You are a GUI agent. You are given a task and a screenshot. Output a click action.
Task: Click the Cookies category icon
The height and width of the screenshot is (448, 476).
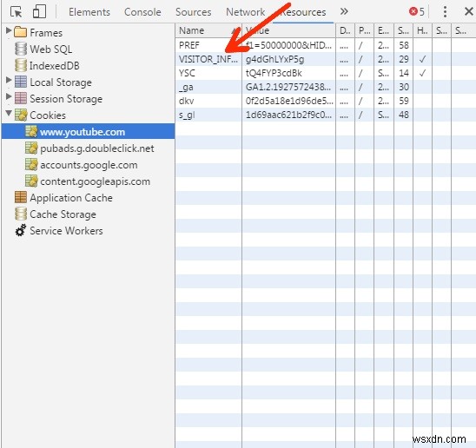coord(21,115)
